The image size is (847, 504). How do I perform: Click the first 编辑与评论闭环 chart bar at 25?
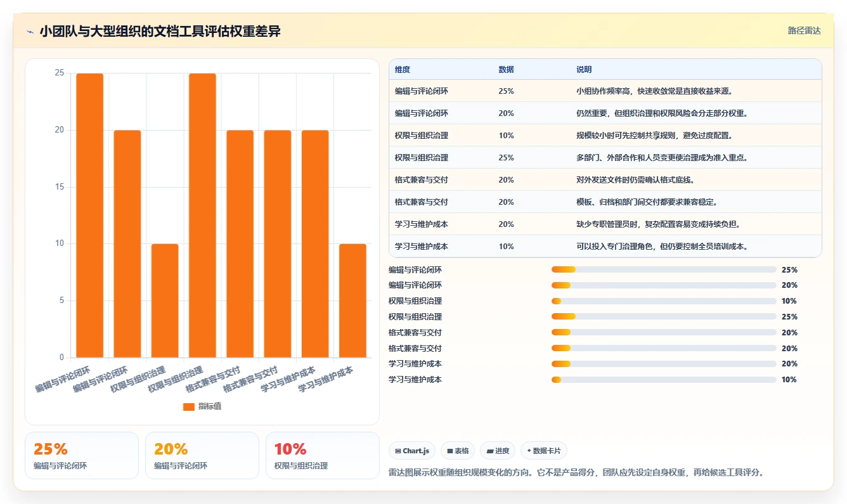tap(89, 216)
